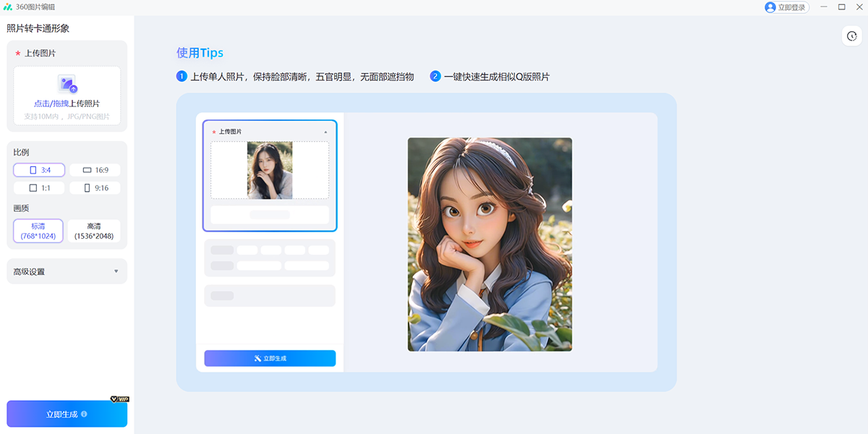Click the step 1 blue badge in 使用Tips
Screen dimensions: 868x434
point(182,75)
